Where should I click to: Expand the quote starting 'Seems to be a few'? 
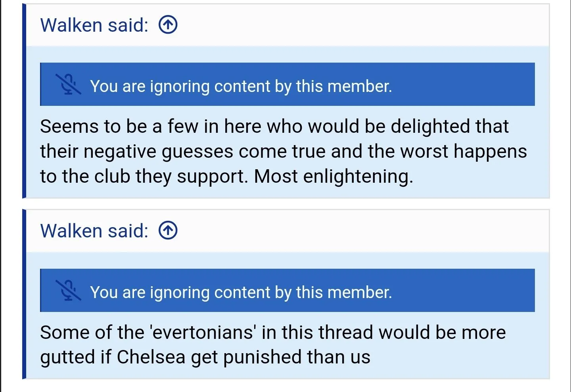tap(284, 151)
